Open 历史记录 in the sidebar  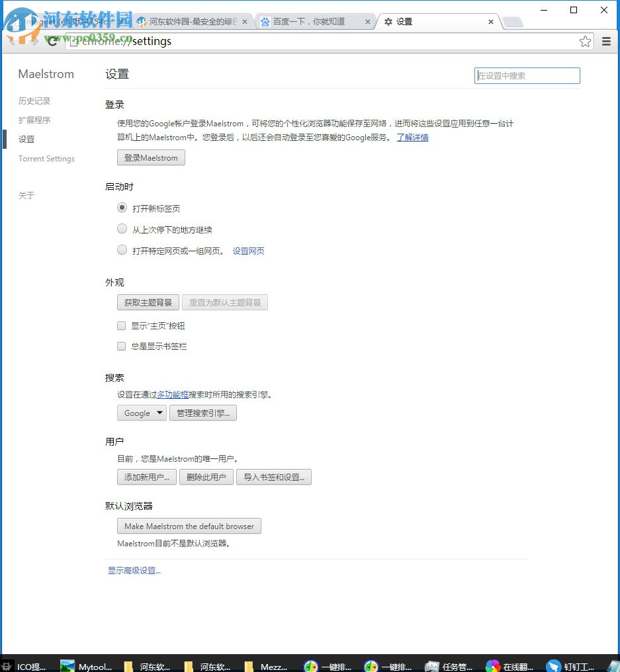(x=34, y=101)
